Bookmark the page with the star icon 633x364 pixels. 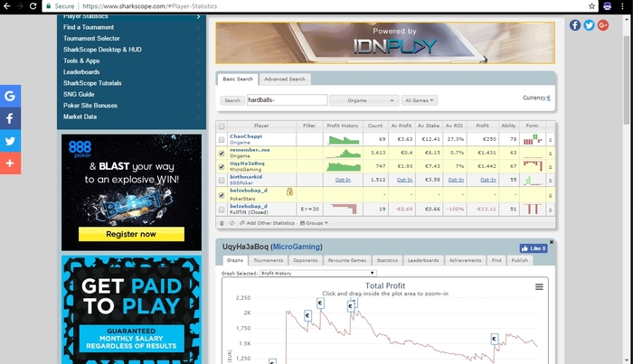[591, 6]
